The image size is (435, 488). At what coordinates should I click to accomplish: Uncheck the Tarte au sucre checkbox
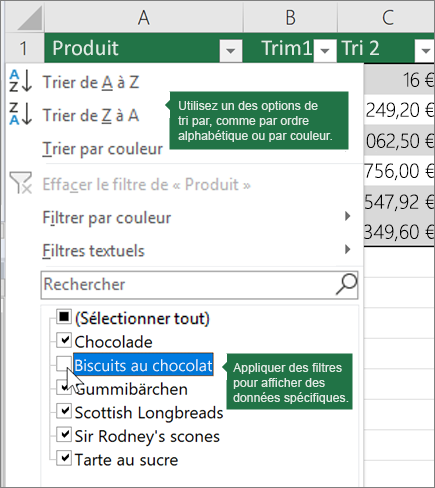click(x=64, y=458)
